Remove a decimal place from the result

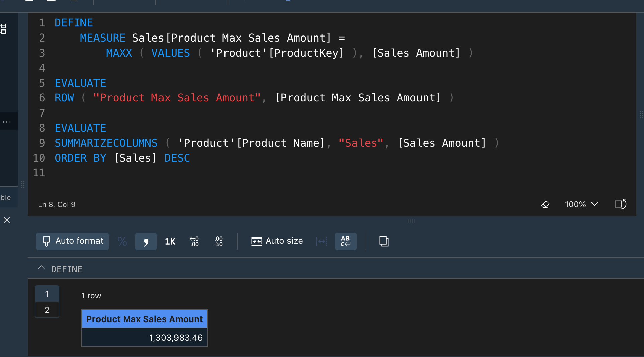[x=218, y=241]
